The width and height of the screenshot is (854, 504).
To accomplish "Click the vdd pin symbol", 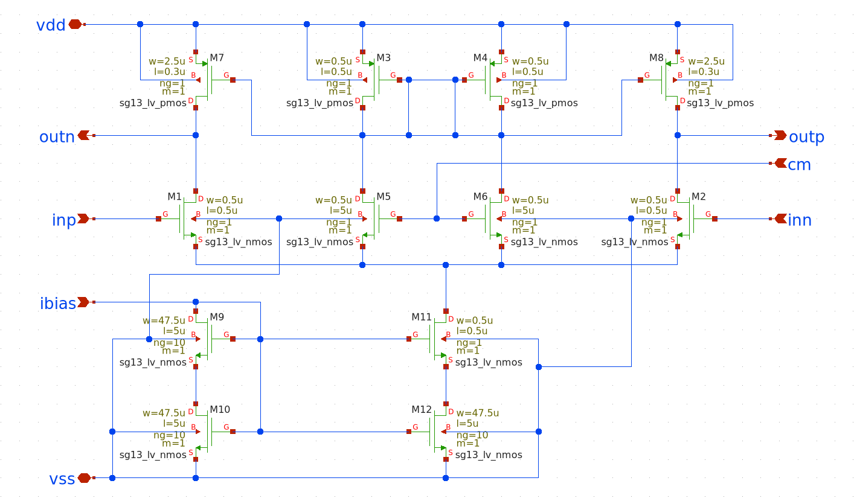I will click(x=75, y=24).
